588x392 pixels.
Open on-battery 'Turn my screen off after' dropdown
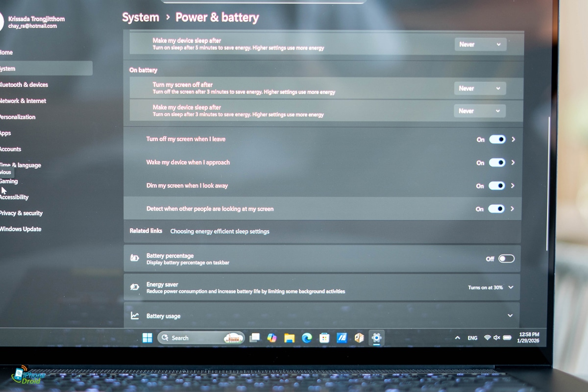479,89
